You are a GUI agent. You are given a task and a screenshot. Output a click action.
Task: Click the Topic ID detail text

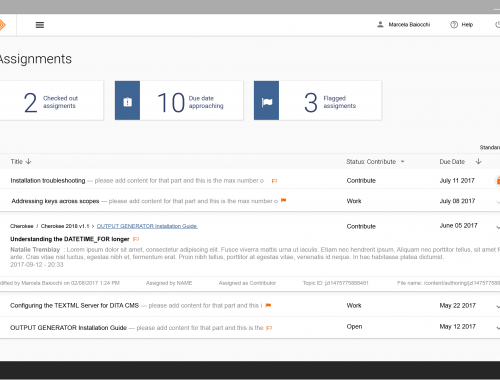point(336,283)
